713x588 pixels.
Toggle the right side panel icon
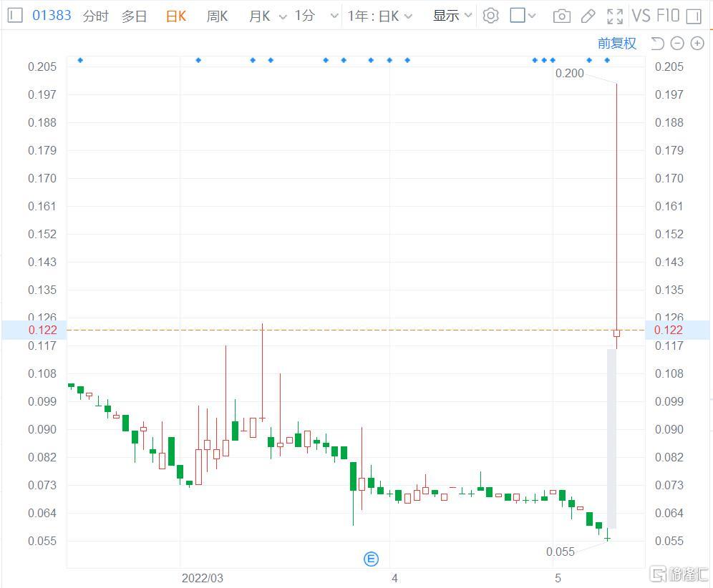[694, 16]
